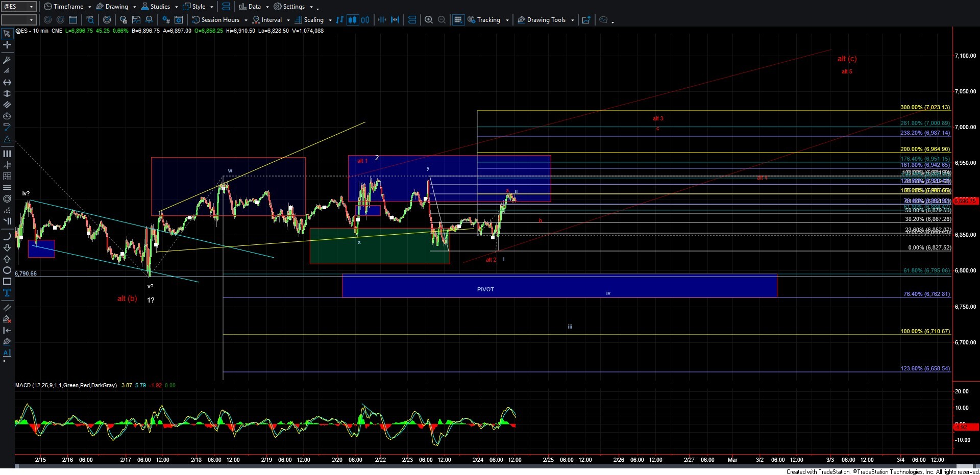Select the Text drawing tool
This screenshot has width=980, height=475.
click(x=7, y=293)
